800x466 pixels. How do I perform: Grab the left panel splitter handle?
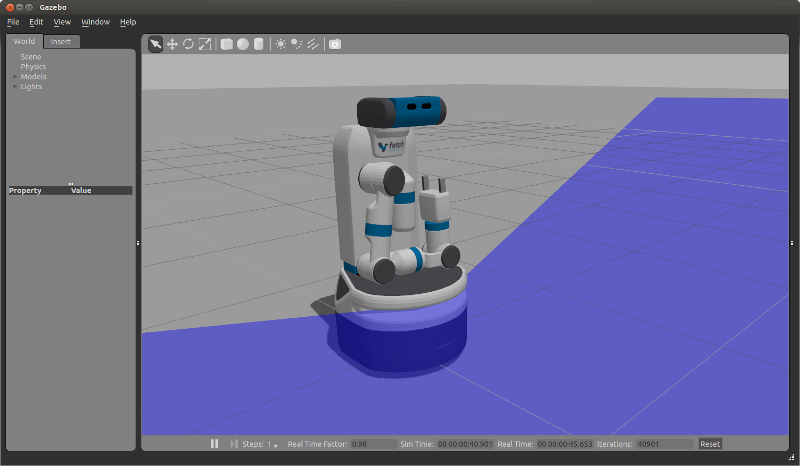pyautogui.click(x=138, y=243)
